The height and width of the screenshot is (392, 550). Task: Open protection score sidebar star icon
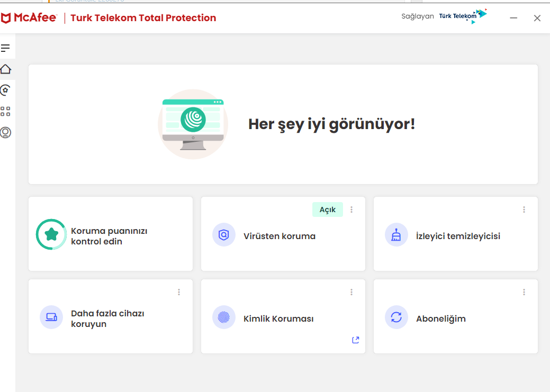(5, 90)
